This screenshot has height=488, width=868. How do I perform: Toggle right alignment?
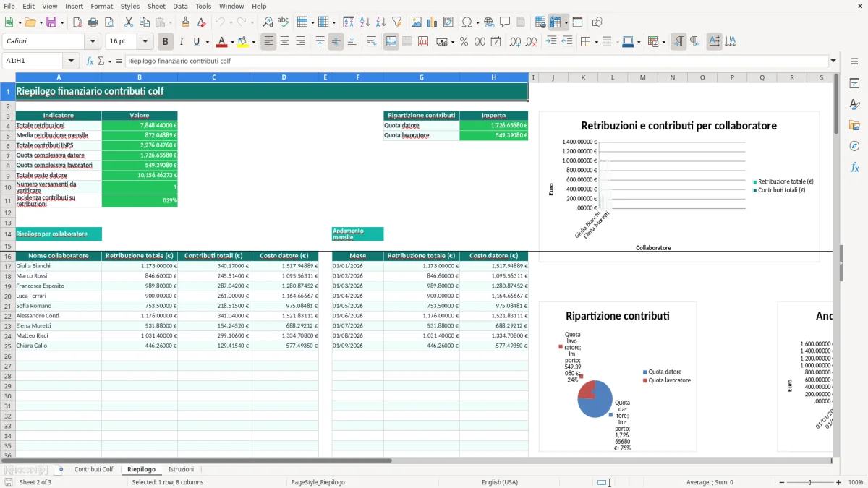point(300,42)
